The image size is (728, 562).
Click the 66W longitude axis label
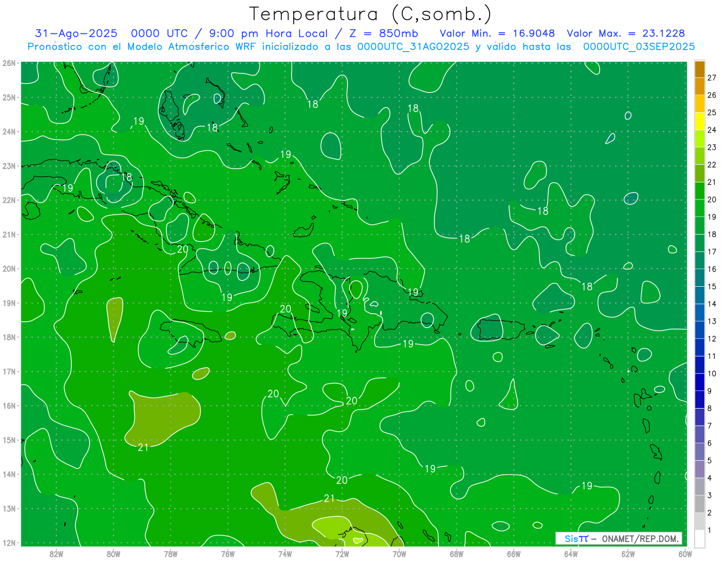tap(513, 554)
